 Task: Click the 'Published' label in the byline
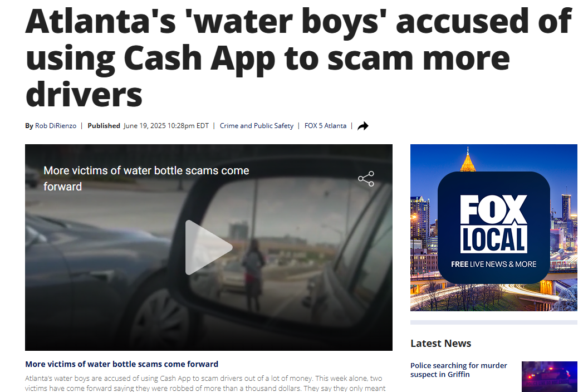pos(104,126)
